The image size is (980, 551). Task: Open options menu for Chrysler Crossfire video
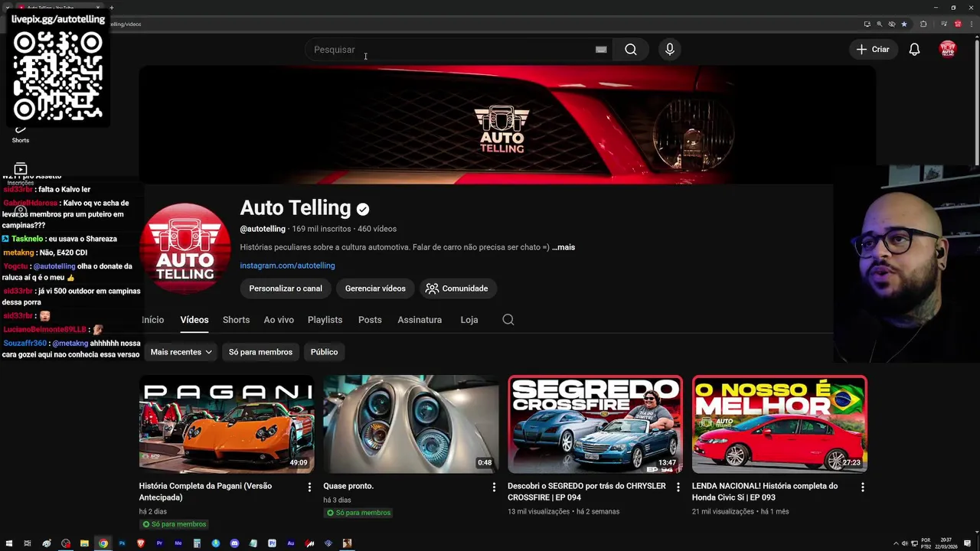click(x=678, y=487)
